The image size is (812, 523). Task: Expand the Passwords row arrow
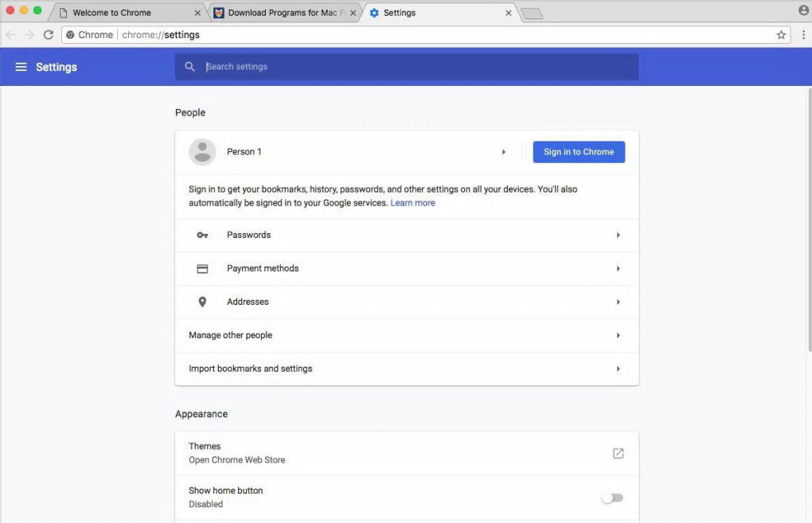coord(618,236)
